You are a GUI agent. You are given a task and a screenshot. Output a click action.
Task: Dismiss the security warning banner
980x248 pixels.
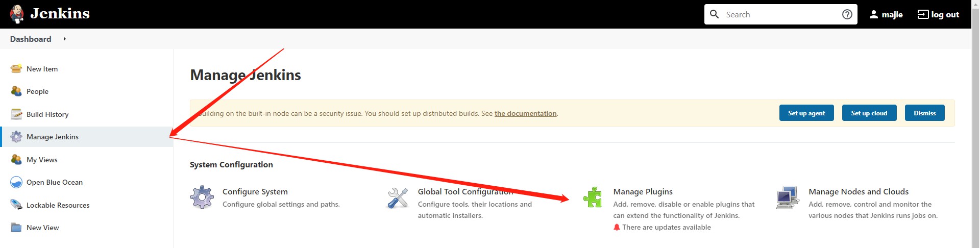(925, 113)
